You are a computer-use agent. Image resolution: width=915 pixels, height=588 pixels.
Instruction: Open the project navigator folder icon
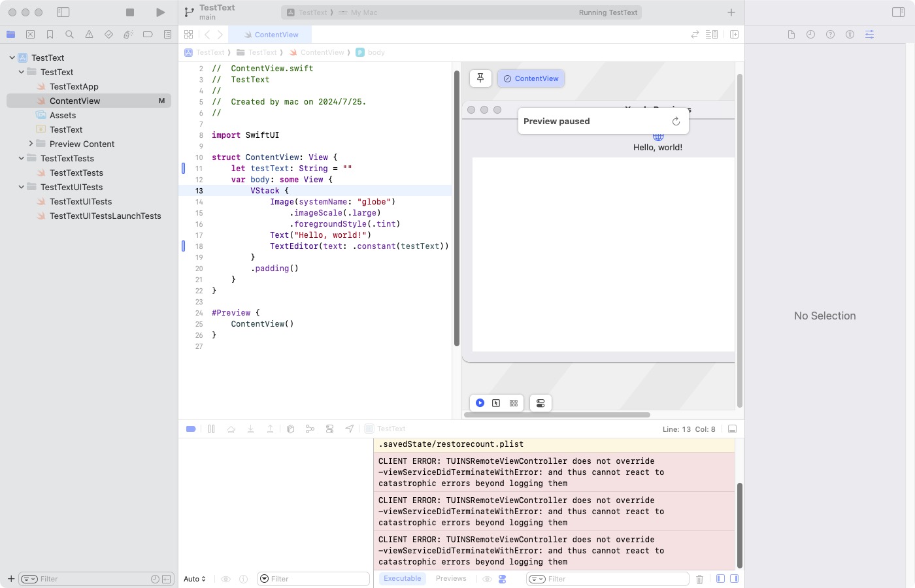(10, 35)
